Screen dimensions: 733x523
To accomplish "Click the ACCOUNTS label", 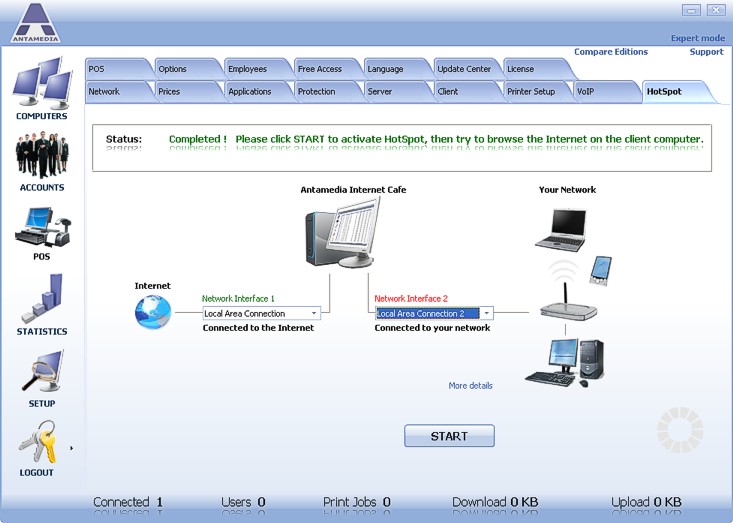I will [x=42, y=187].
